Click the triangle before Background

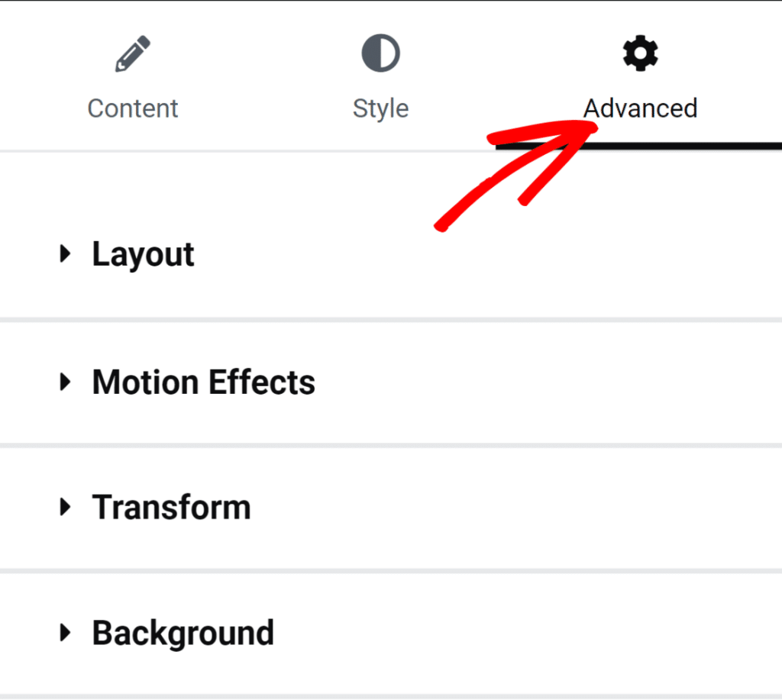[64, 633]
